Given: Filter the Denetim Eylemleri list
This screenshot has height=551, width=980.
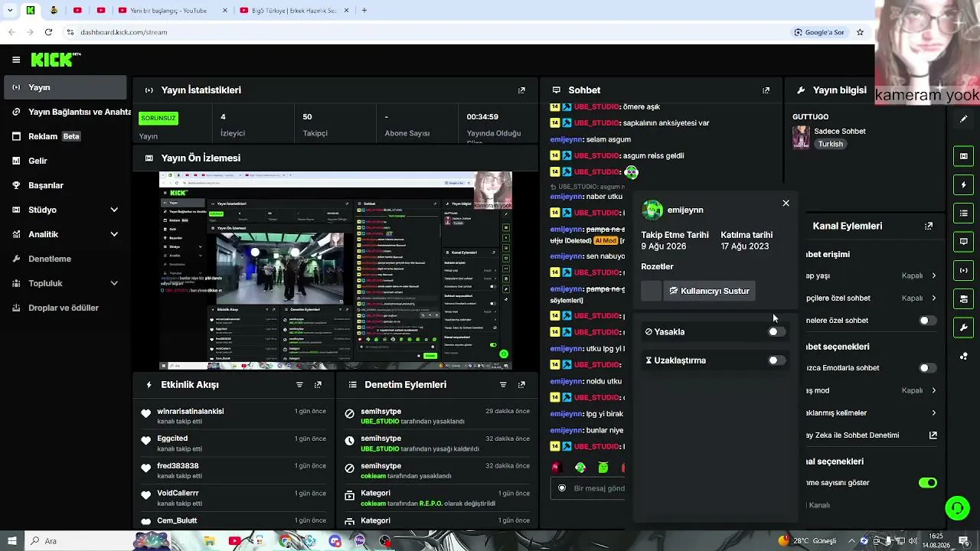Looking at the screenshot, I should click(x=503, y=385).
